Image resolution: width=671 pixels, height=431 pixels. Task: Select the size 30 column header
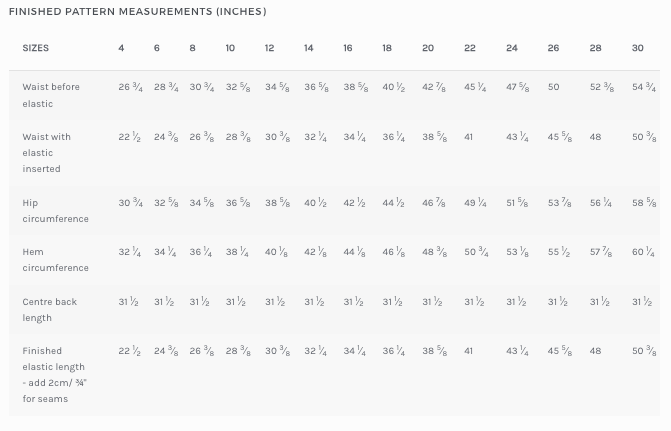click(638, 48)
